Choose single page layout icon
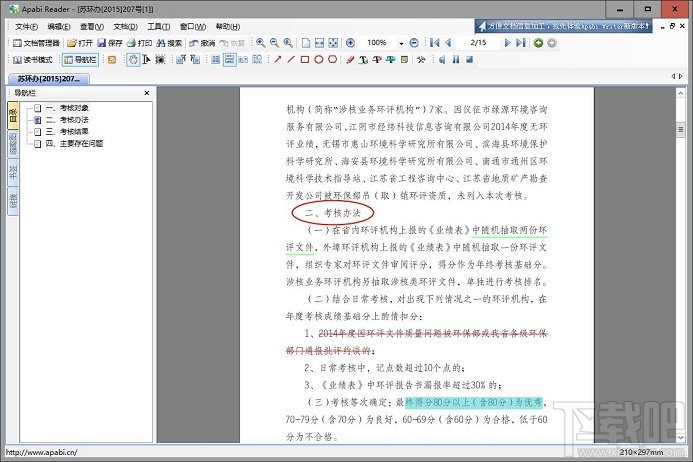 pyautogui.click(x=215, y=59)
